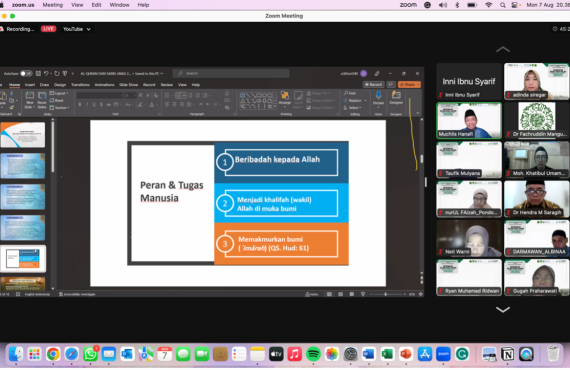Click the Find button in Editing group
Image resolution: width=570 pixels, height=370 pixels.
pyautogui.click(x=350, y=93)
